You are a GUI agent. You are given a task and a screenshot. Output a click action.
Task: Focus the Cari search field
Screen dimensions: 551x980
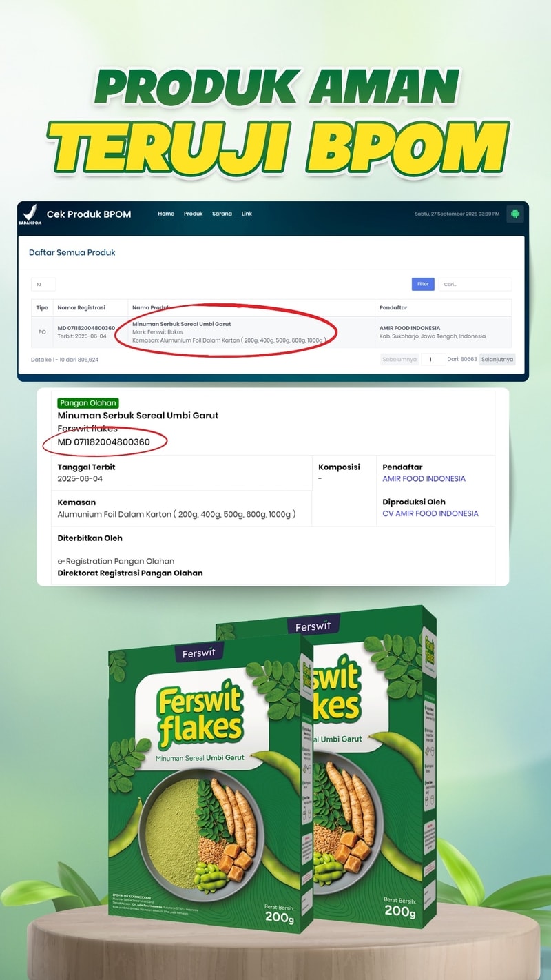click(x=475, y=284)
